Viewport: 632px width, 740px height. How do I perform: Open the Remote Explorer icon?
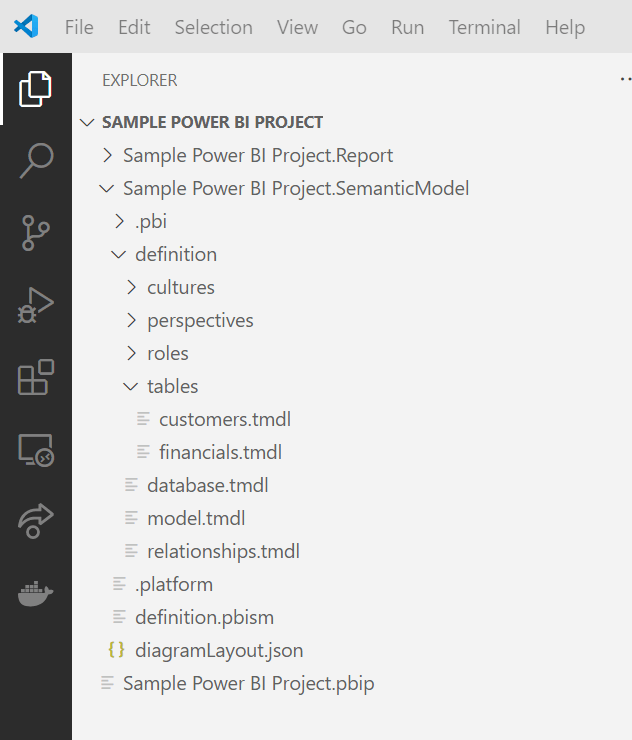coord(36,450)
